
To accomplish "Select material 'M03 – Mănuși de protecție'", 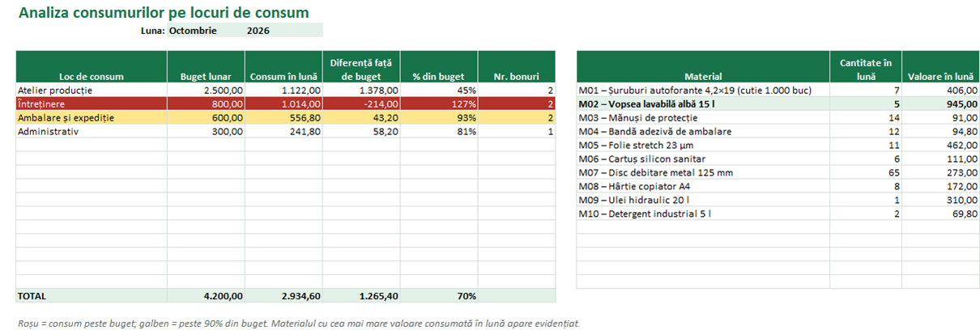I will pyautogui.click(x=703, y=118).
